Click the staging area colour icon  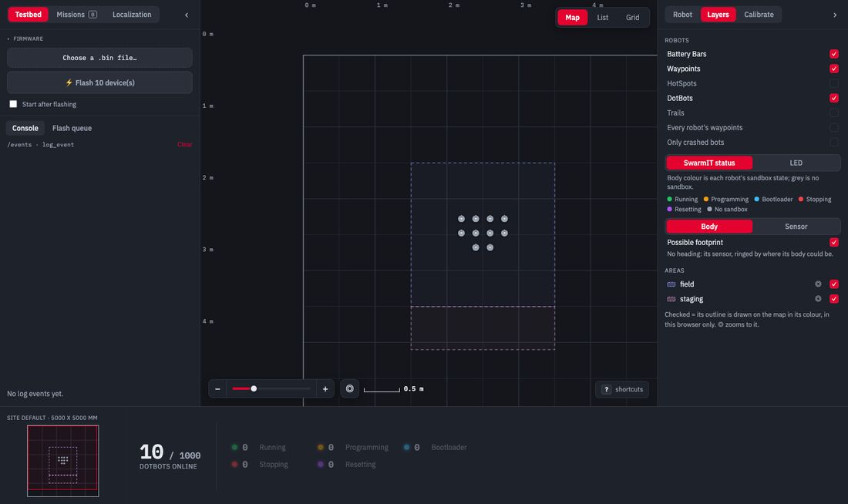(x=671, y=299)
